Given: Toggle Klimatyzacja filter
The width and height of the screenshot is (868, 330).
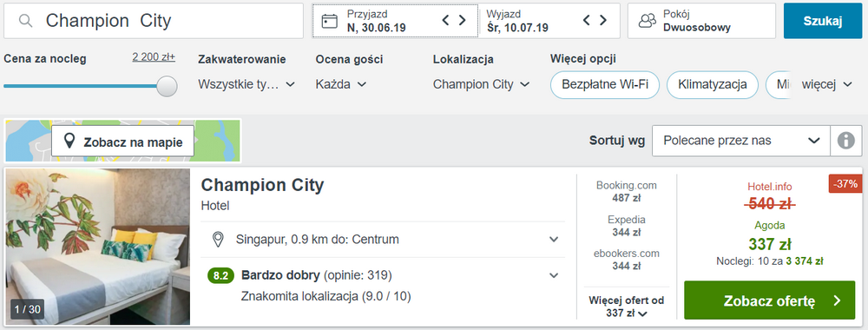Looking at the screenshot, I should [x=713, y=85].
